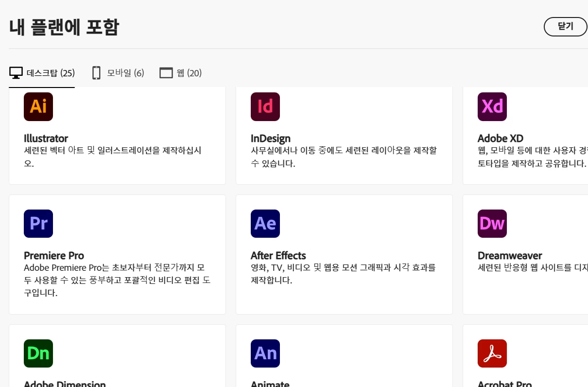588x387 pixels.
Task: Click the Adobe XD app icon
Action: 492,106
